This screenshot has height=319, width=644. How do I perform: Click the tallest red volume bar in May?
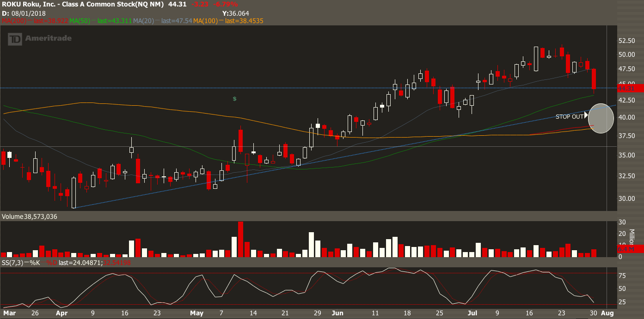pos(240,239)
